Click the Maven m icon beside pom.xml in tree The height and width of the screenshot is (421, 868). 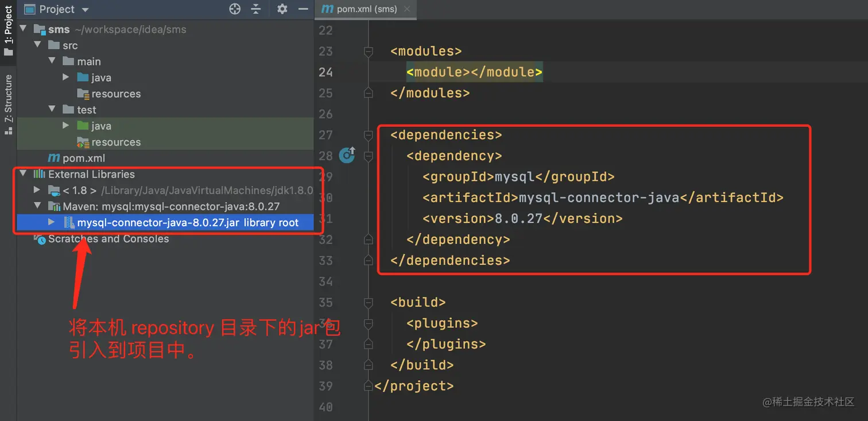point(54,158)
